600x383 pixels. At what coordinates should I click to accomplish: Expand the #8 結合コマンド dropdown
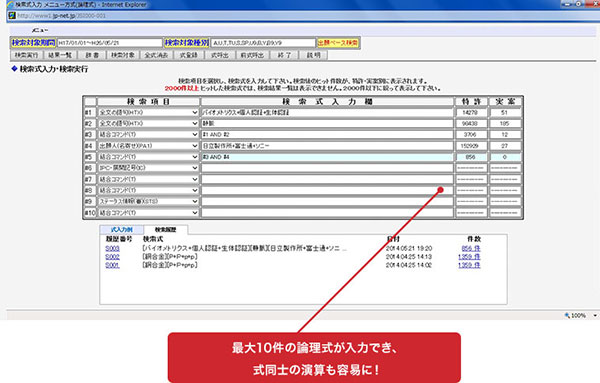tap(194, 190)
